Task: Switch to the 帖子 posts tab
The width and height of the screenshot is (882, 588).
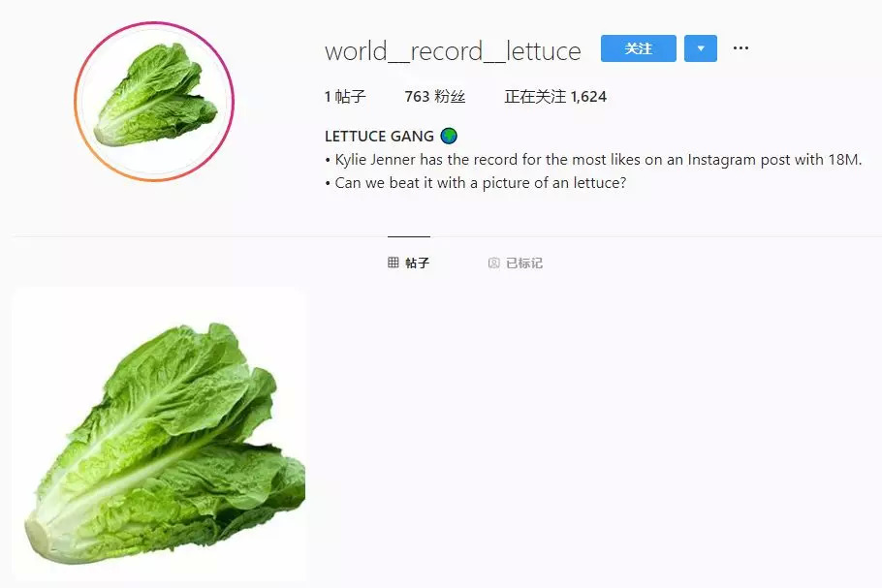Action: [x=409, y=263]
